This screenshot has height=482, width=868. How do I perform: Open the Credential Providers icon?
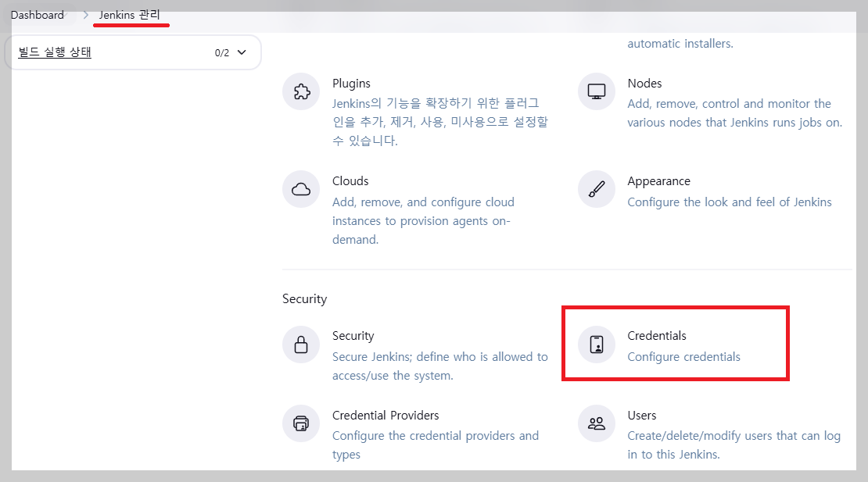pyautogui.click(x=301, y=424)
